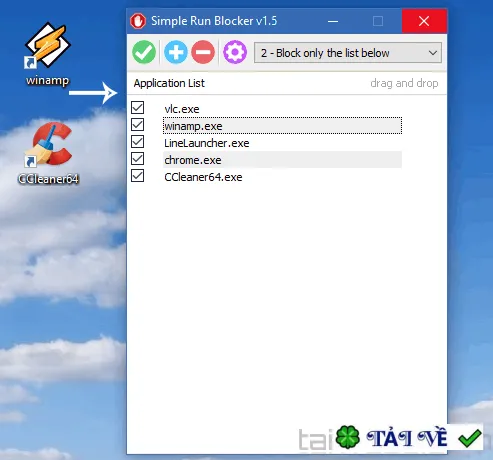Select the winamp.exe list entry
The height and width of the screenshot is (460, 493).
(282, 126)
